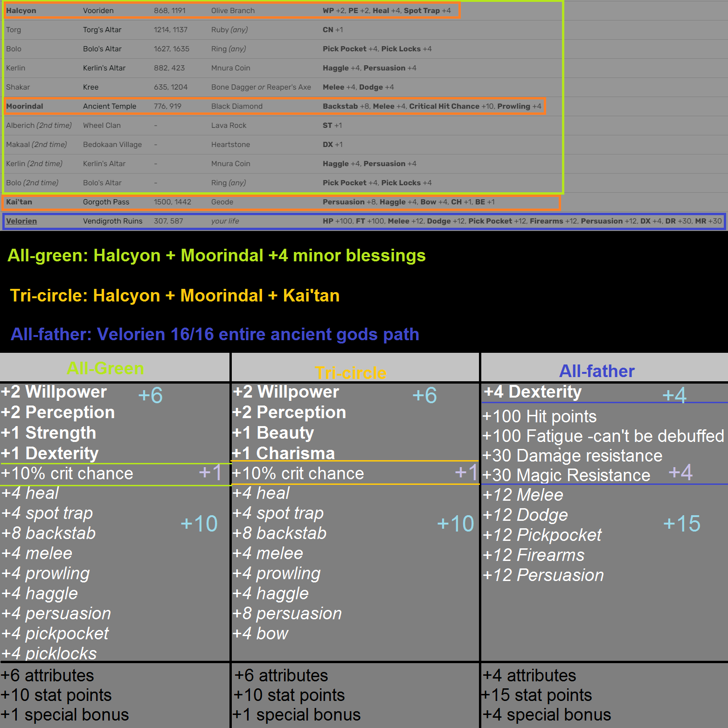
Task: Select '+12 Pickpocket' entry
Action: pyautogui.click(x=542, y=535)
